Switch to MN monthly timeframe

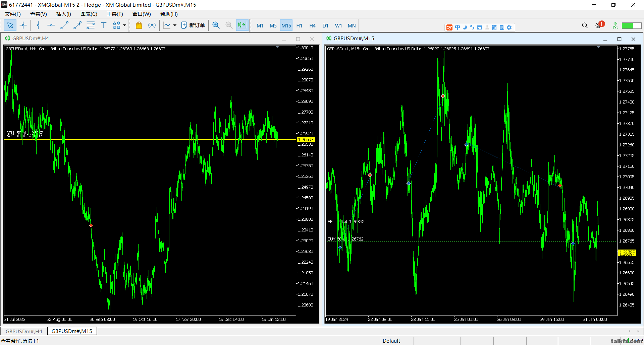352,25
